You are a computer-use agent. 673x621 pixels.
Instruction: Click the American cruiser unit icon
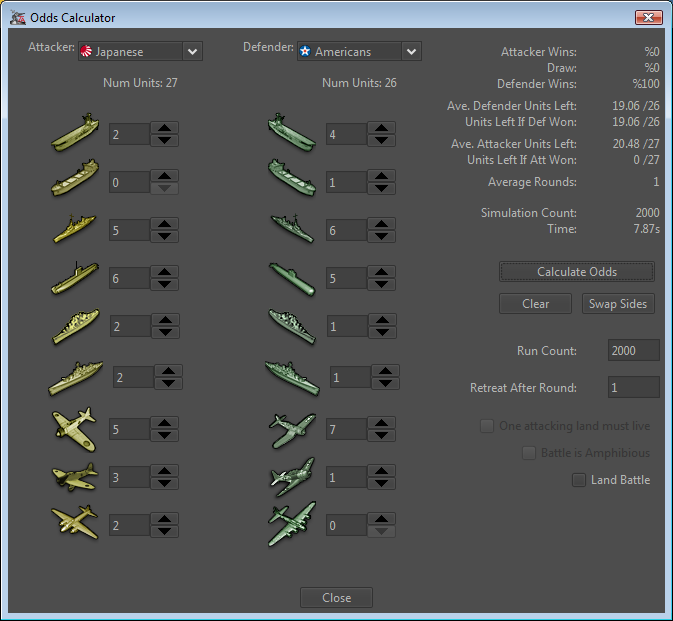[x=292, y=326]
